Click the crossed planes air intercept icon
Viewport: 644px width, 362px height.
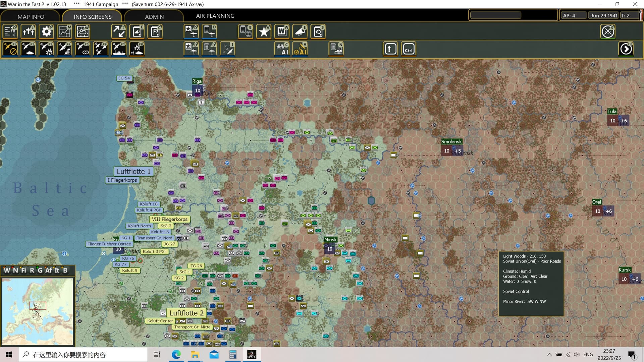227,49
